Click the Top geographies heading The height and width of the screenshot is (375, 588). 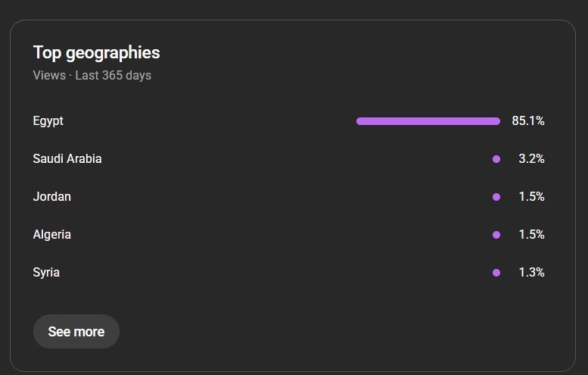(96, 53)
